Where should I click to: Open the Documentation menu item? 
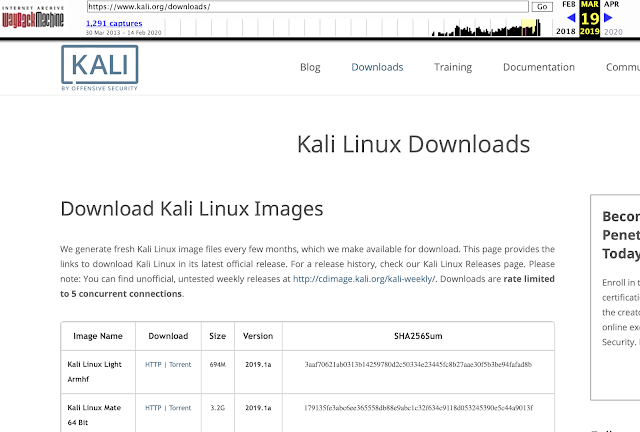click(539, 67)
